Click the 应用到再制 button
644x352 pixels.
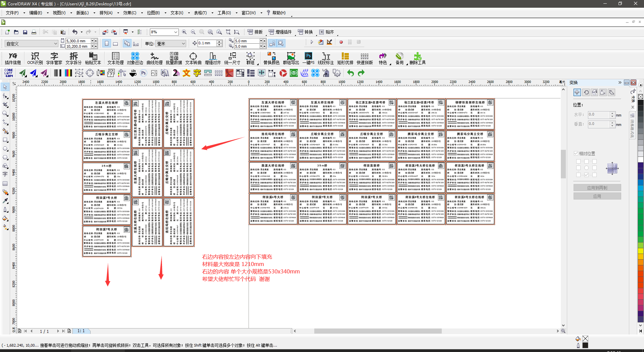pos(597,188)
